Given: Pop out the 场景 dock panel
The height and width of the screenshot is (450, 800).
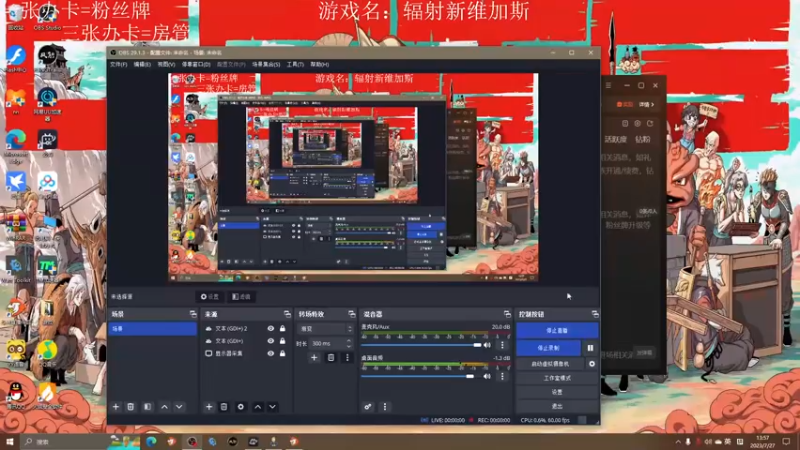Looking at the screenshot, I should (193, 314).
